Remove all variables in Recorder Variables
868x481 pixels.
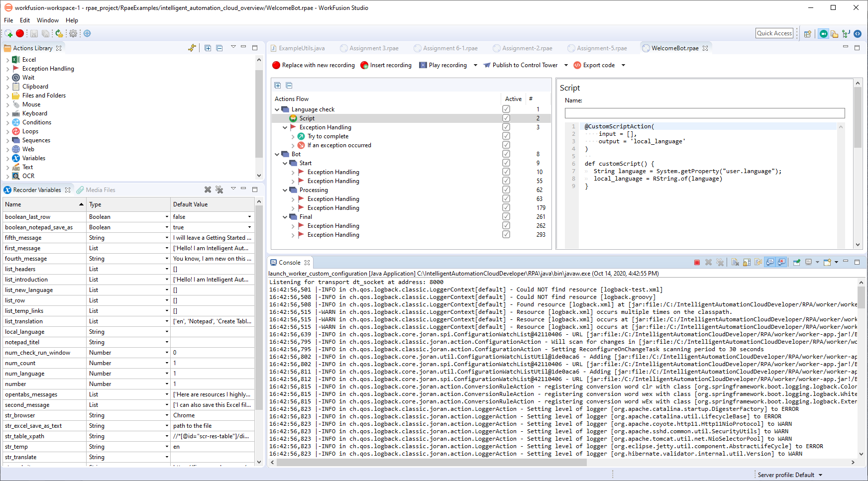tap(219, 190)
